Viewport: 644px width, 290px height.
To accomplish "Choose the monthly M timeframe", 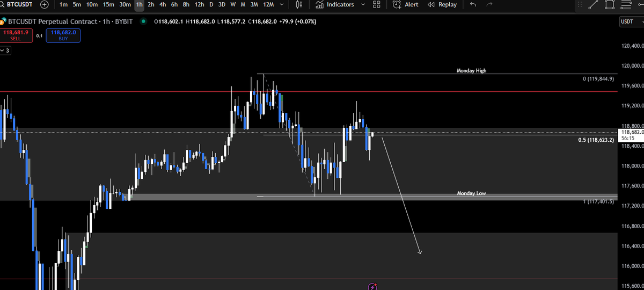I will [x=243, y=4].
